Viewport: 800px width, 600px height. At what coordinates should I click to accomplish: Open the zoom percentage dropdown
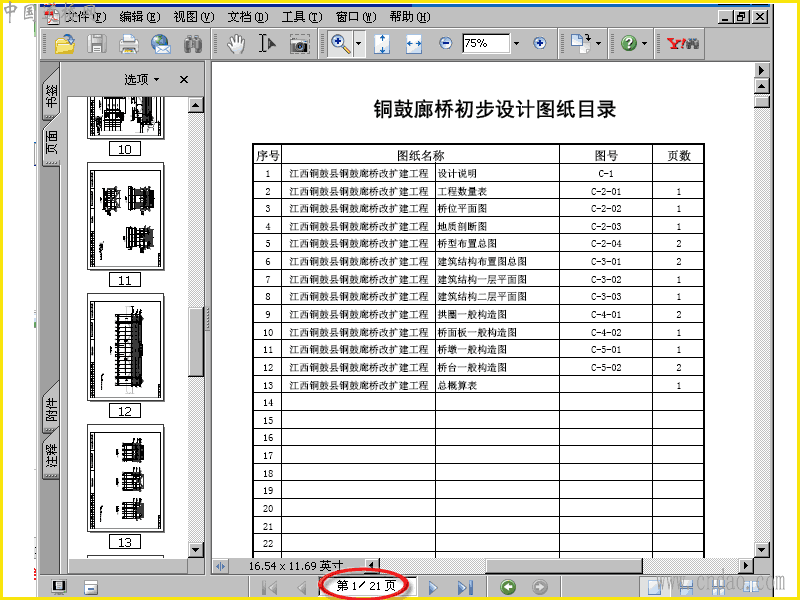point(516,43)
